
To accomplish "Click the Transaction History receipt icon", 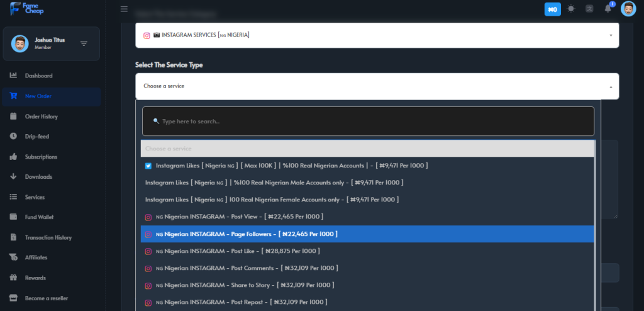I will tap(13, 237).
